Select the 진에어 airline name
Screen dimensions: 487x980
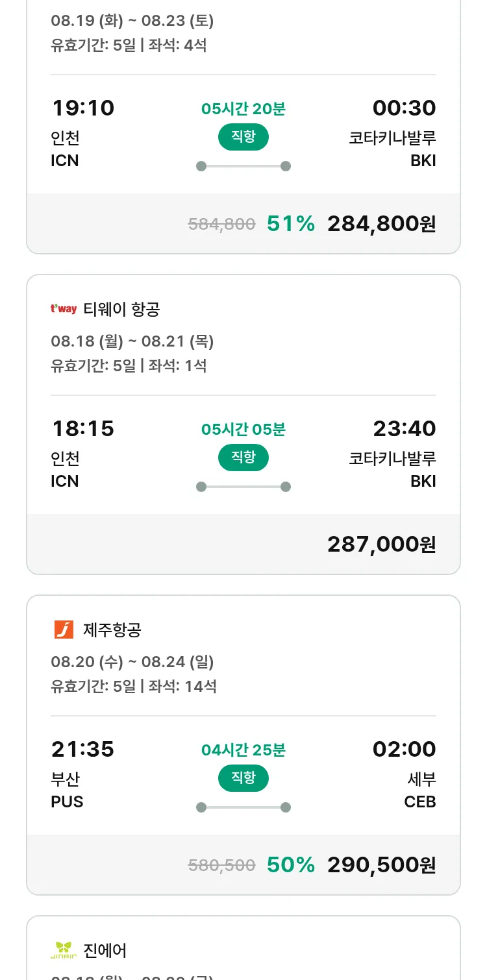tap(105, 951)
